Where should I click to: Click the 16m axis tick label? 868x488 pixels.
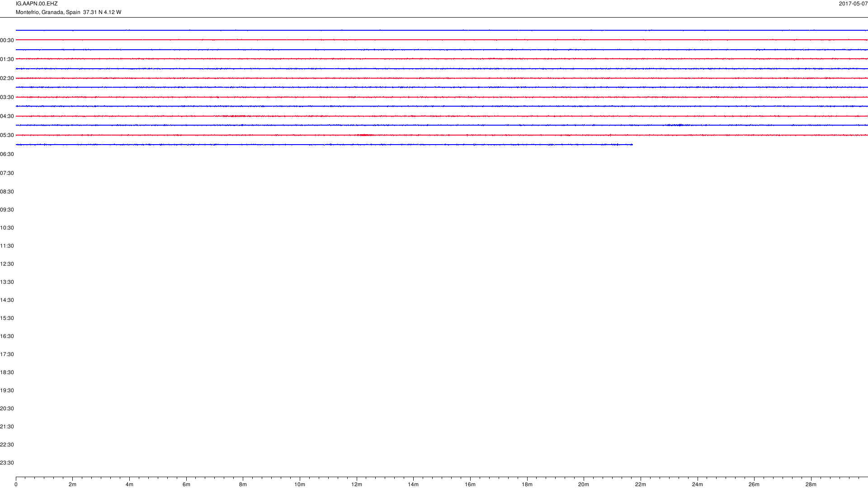(470, 484)
